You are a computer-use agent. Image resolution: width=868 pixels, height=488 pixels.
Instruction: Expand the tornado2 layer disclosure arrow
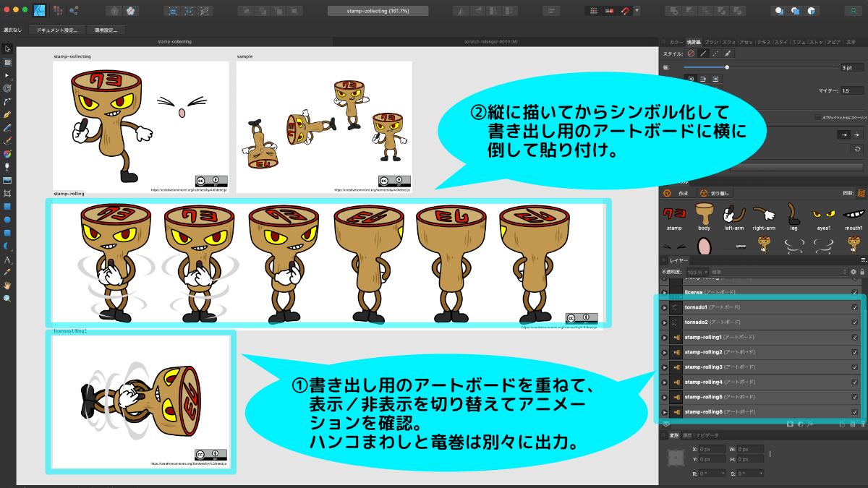(x=663, y=322)
